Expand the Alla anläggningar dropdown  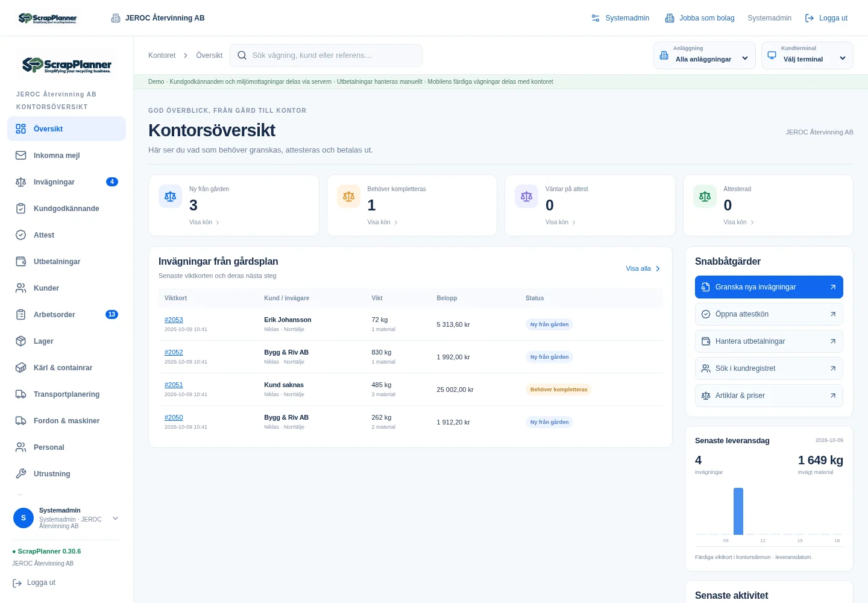pos(705,55)
